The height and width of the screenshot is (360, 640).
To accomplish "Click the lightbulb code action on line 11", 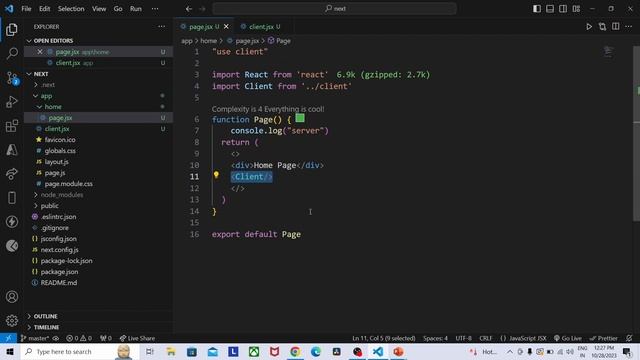I will point(216,175).
